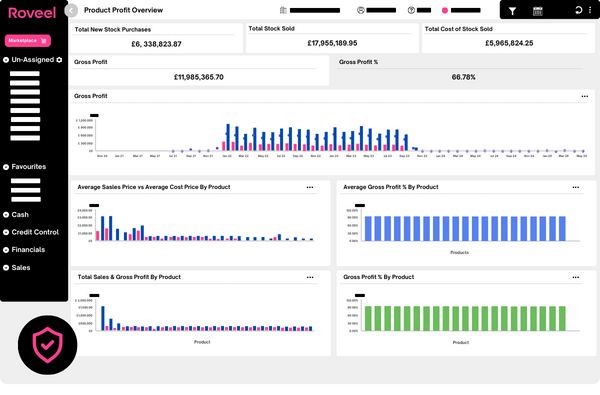Select the Total Stock Sold value £17,955,189.95
The image size is (600, 395).
(332, 43)
